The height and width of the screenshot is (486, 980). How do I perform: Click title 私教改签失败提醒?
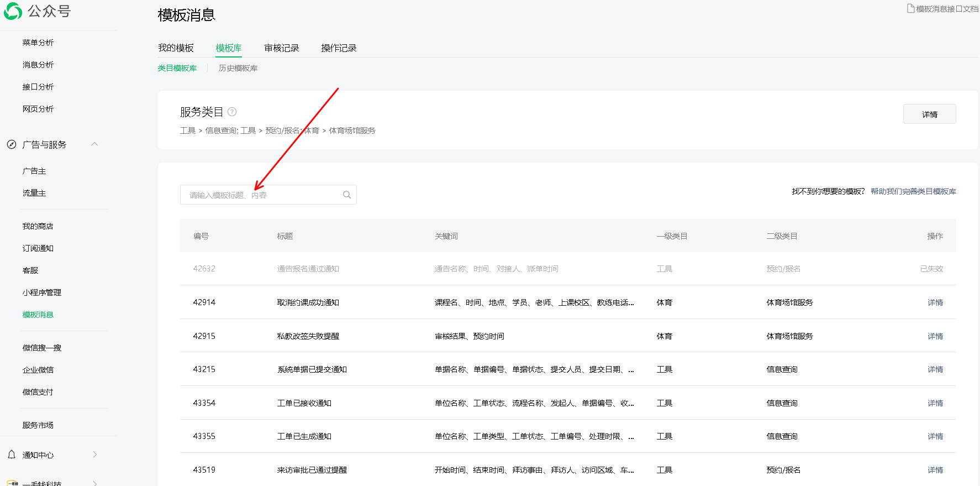[308, 336]
